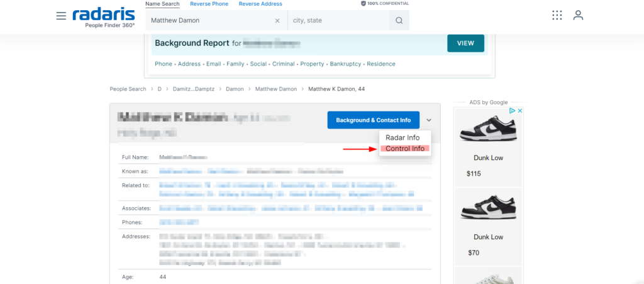
Task: Open the $70 Dunk Low shoe ad
Action: click(488, 227)
